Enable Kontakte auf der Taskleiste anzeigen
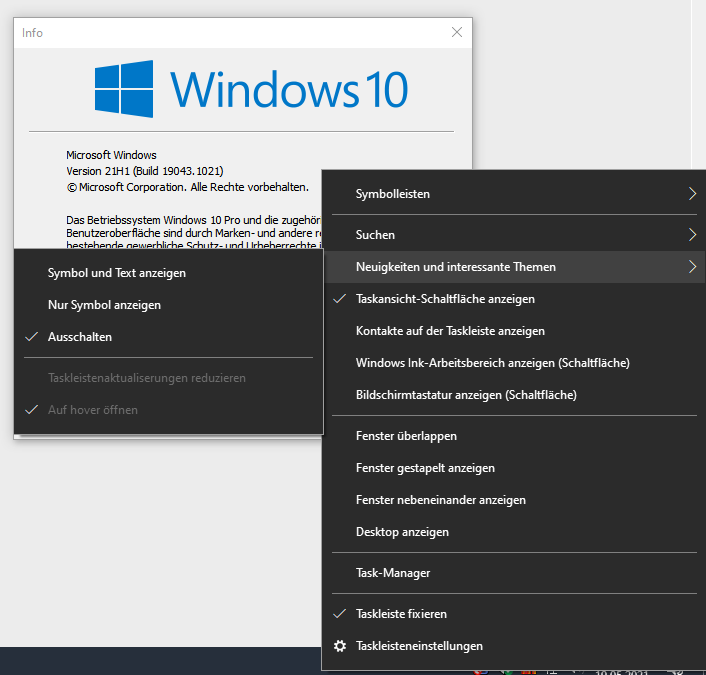The image size is (706, 675). click(514, 331)
